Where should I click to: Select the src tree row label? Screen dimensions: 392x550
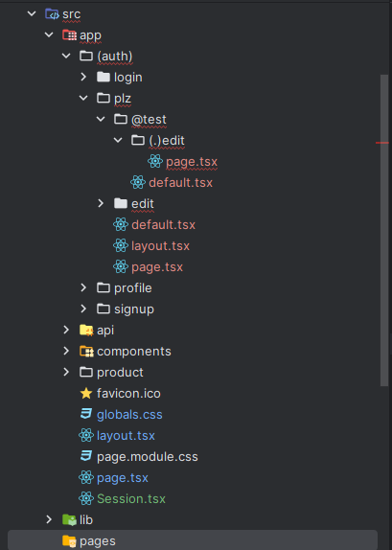click(72, 14)
